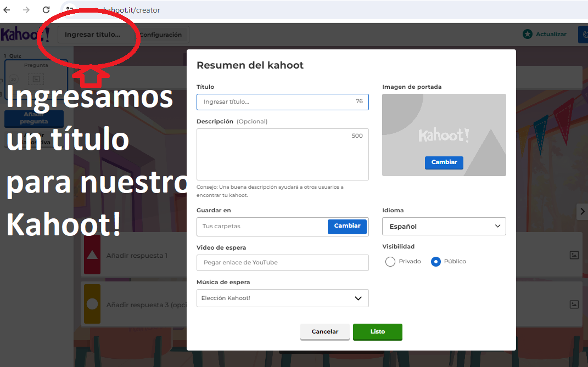The image size is (588, 367).
Task: Expand right side panel chevron
Action: (582, 211)
